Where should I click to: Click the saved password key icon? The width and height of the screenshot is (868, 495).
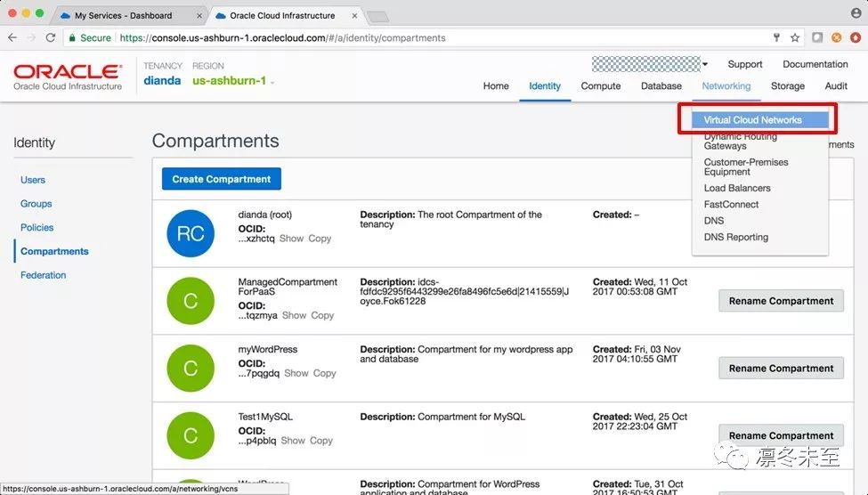(x=776, y=37)
